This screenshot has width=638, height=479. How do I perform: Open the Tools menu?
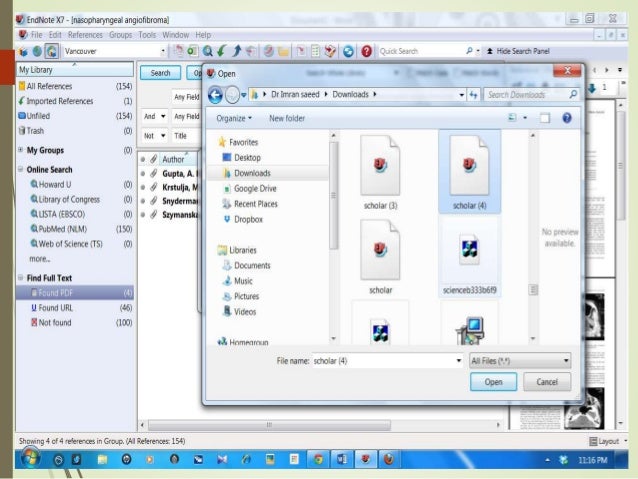pyautogui.click(x=147, y=35)
